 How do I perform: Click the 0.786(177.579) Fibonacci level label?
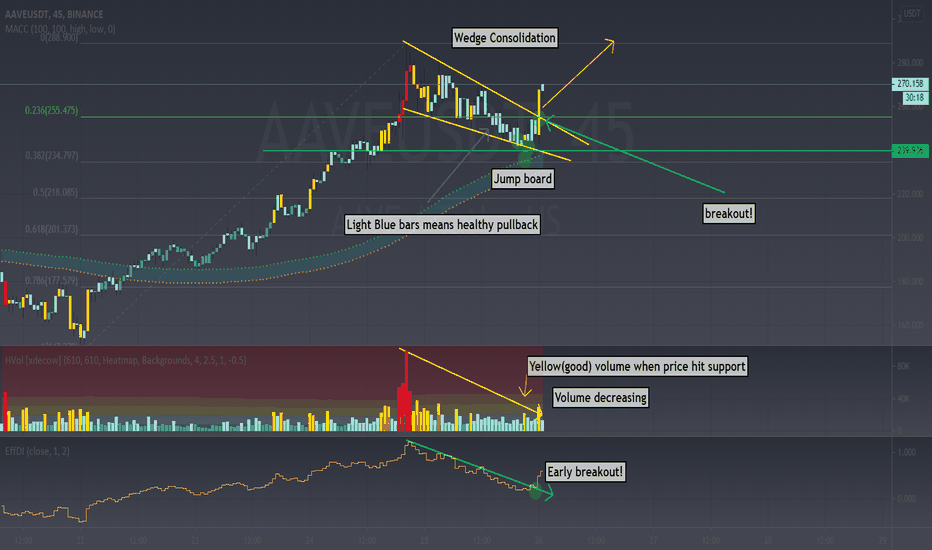click(51, 281)
